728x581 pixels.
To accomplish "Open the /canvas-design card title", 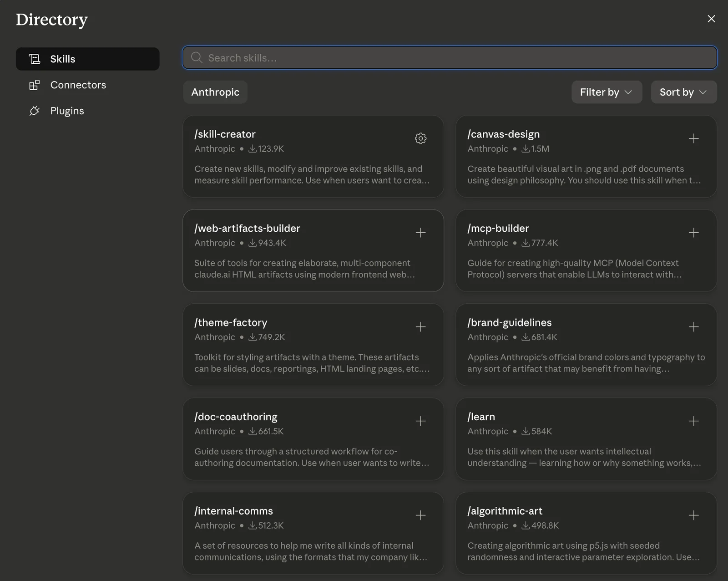I will [x=503, y=134].
